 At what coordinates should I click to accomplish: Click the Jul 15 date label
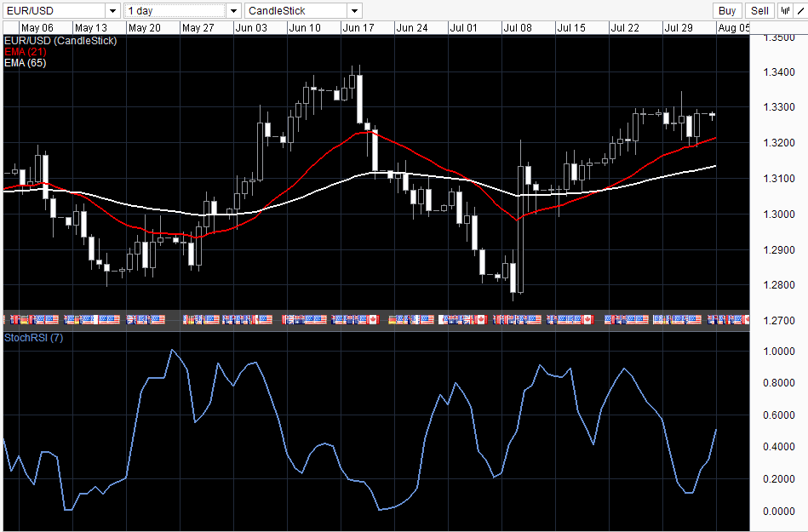tap(571, 28)
